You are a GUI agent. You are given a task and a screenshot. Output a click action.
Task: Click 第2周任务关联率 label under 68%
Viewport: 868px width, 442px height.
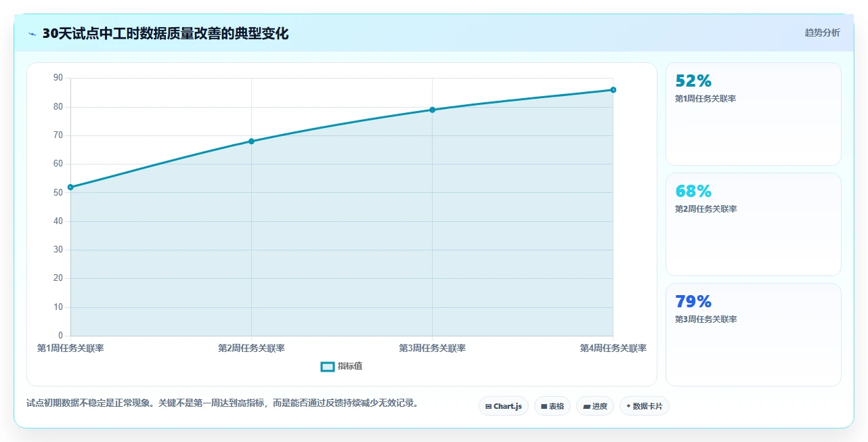(x=706, y=209)
